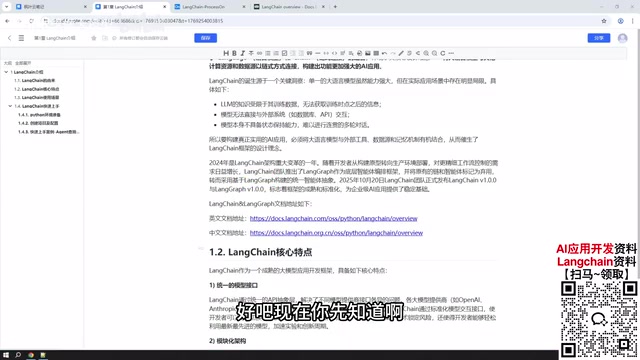Insert an image using the picture icon
The height and width of the screenshot is (360, 640).
(x=368, y=53)
